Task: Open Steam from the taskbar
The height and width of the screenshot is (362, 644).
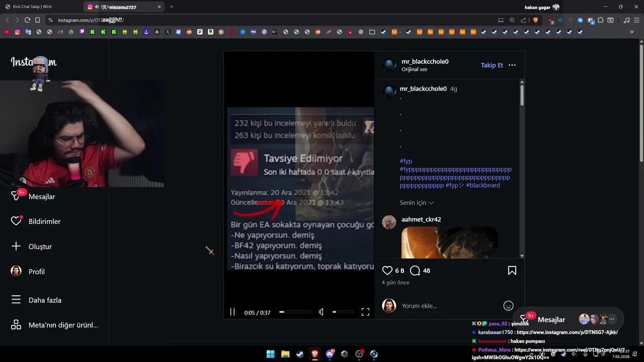Action: pyautogui.click(x=300, y=354)
